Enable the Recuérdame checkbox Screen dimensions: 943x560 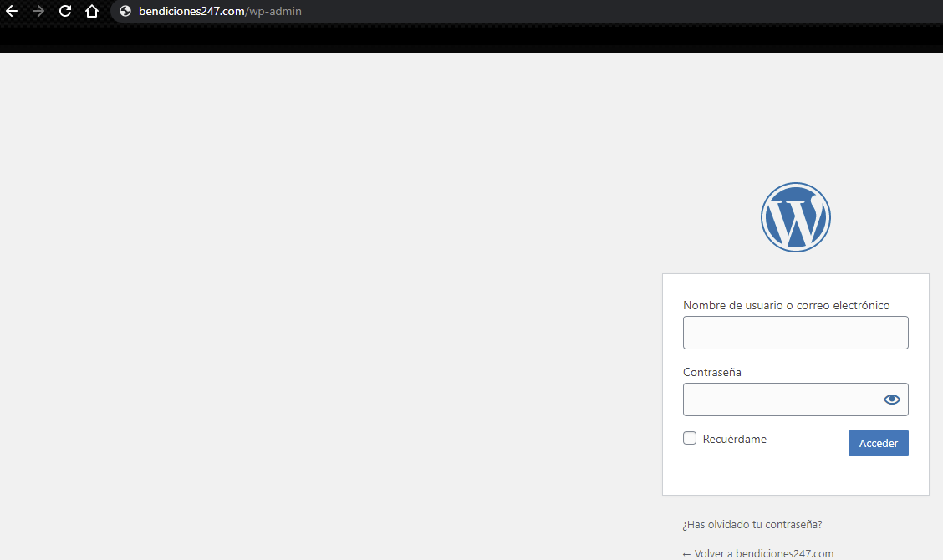[689, 438]
